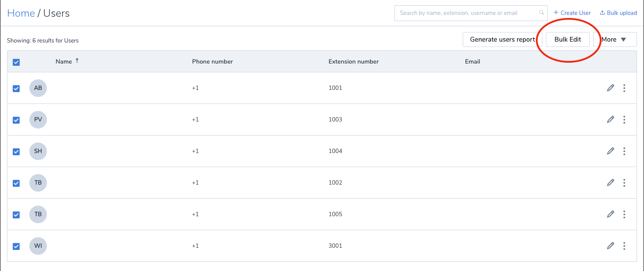
Task: Uncheck the checkbox for user WI
Action: (x=16, y=246)
